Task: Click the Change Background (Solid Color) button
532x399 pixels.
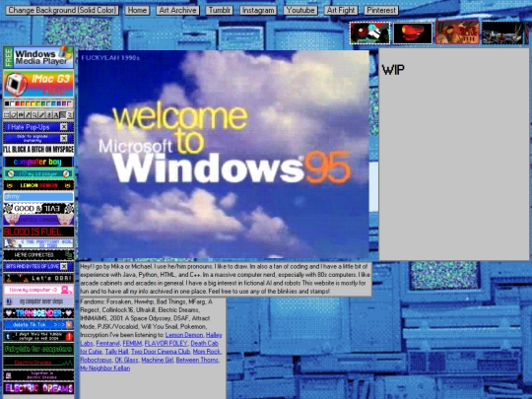Action: pos(62,10)
